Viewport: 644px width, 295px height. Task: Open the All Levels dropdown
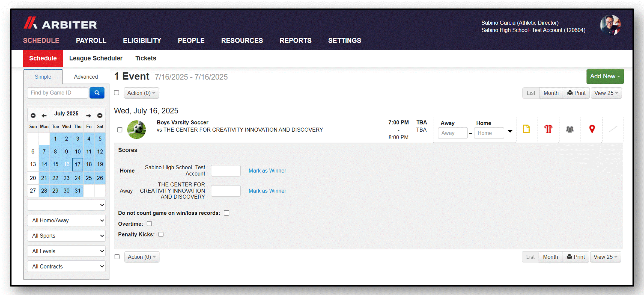click(66, 251)
